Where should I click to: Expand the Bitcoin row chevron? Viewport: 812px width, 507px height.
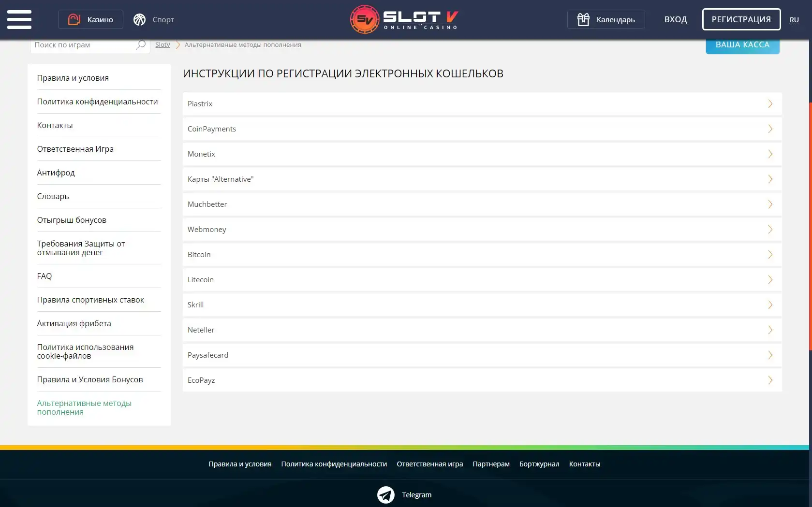pyautogui.click(x=770, y=255)
